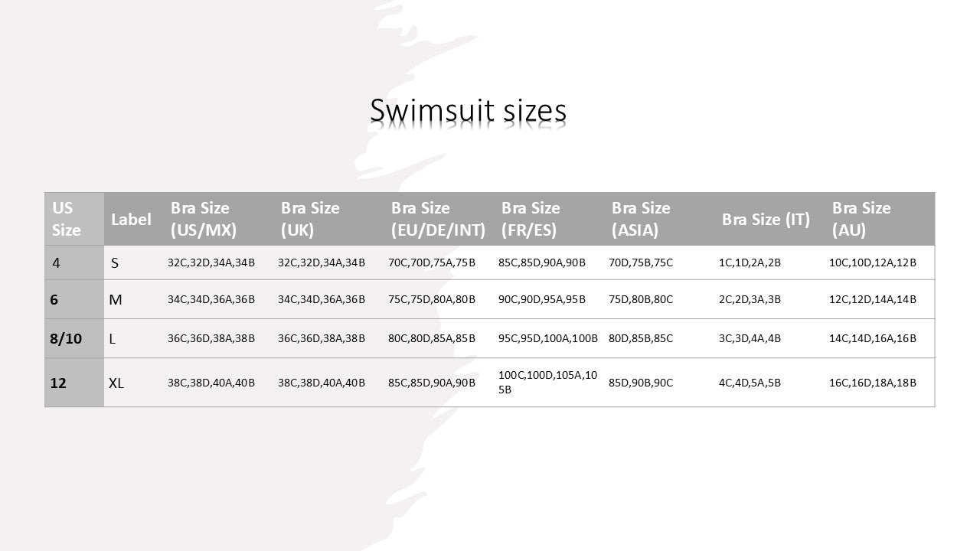Click the cell "32C,32D,34A,34B" under US/MX
980x551 pixels.
[x=211, y=262]
